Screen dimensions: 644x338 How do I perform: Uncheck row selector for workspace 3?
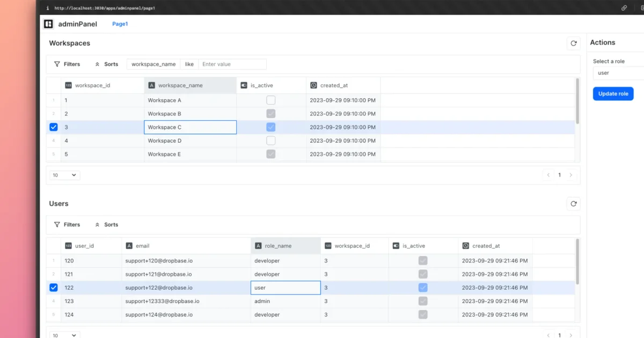[53, 127]
